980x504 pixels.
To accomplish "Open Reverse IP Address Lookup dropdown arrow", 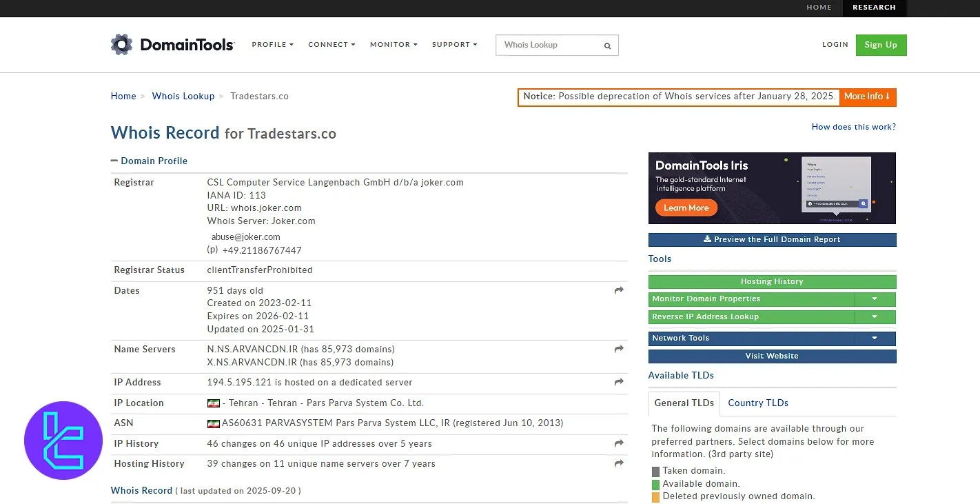I will point(875,317).
